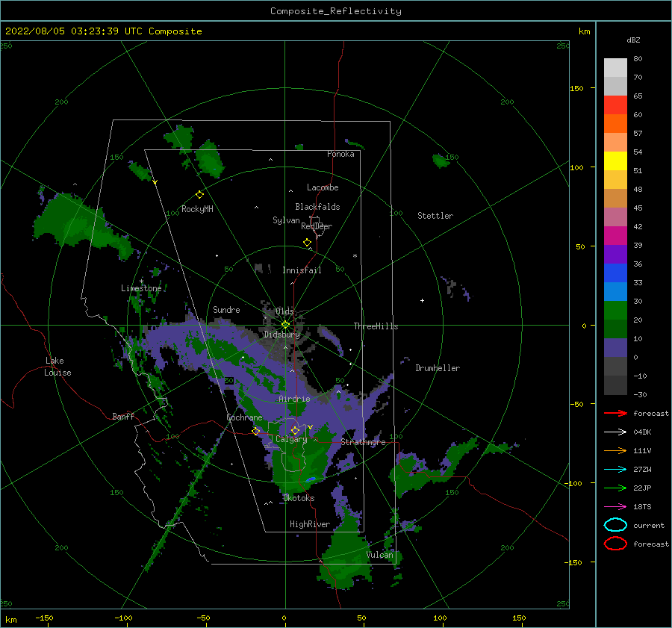Select the light gray 70-80 dBZ swatch
This screenshot has width=672, height=628.
615,68
